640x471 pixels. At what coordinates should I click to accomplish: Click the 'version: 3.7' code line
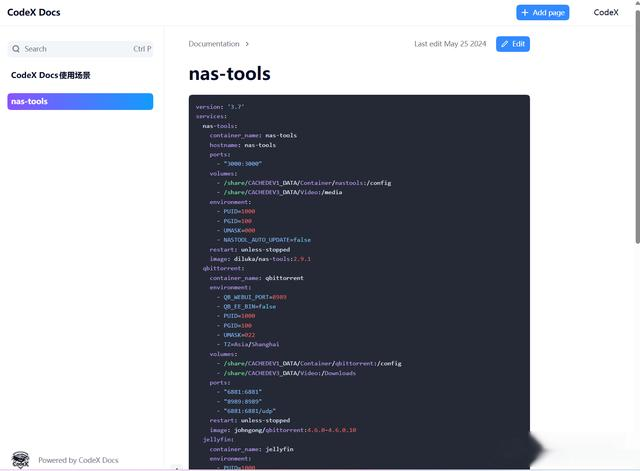point(220,107)
